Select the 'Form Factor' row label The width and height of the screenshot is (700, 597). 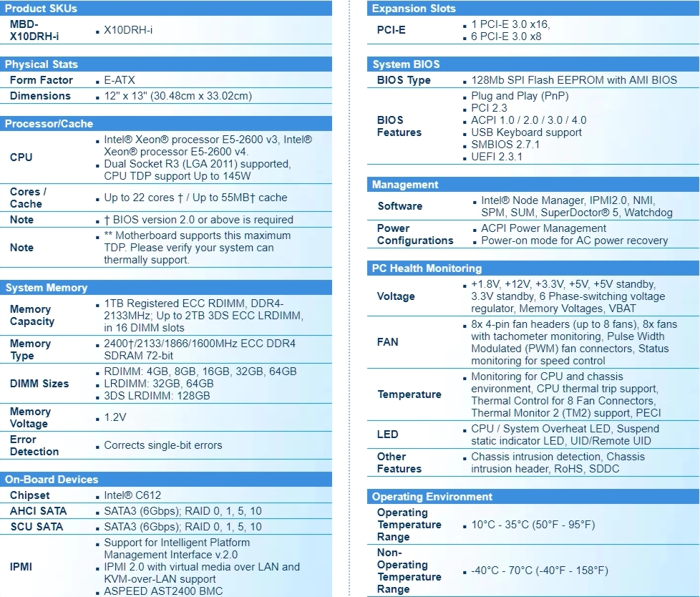(41, 80)
